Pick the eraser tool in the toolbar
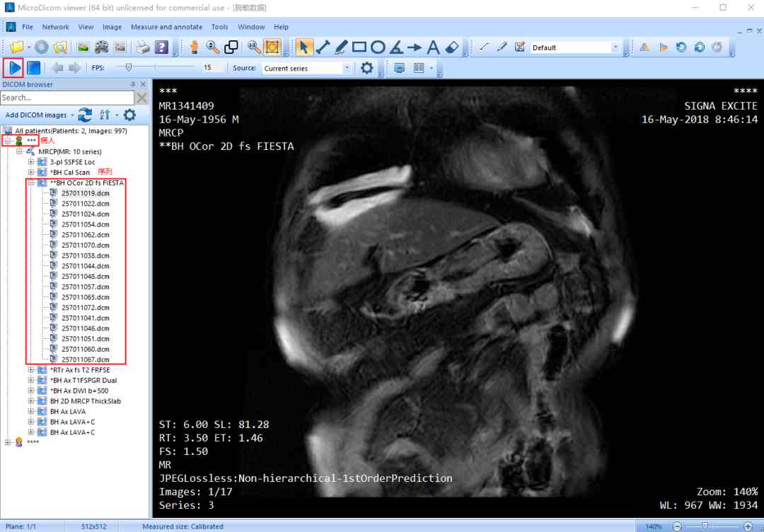The height and width of the screenshot is (532, 764). coord(453,47)
